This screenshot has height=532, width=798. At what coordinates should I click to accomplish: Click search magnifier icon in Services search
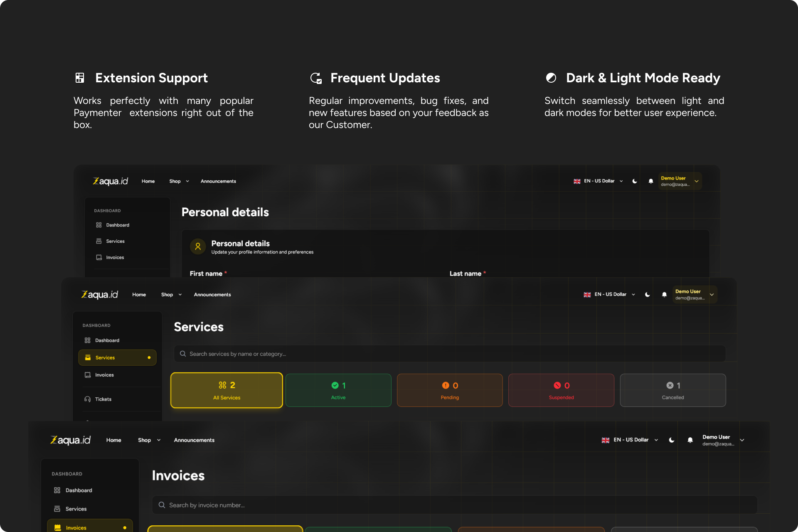click(183, 354)
